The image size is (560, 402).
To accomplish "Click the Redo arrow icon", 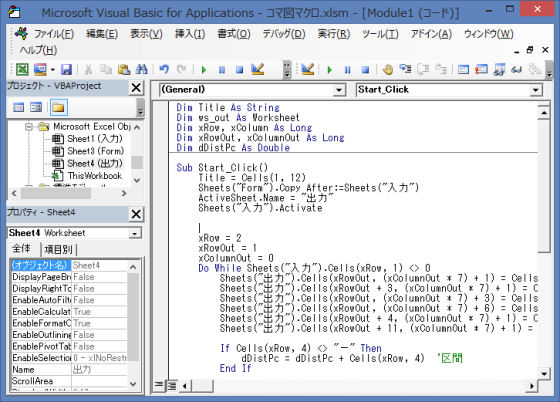I will [181, 69].
